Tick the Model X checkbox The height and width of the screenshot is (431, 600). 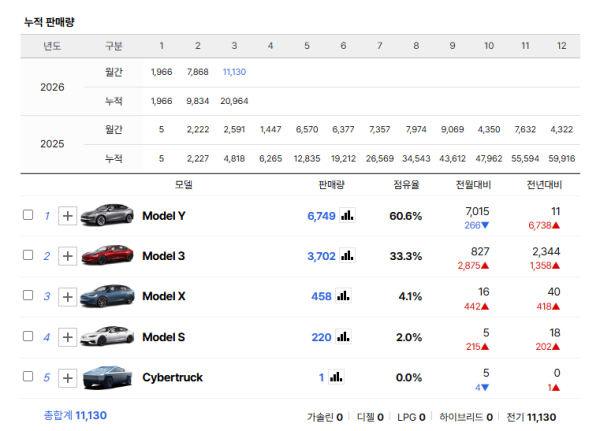pos(28,296)
